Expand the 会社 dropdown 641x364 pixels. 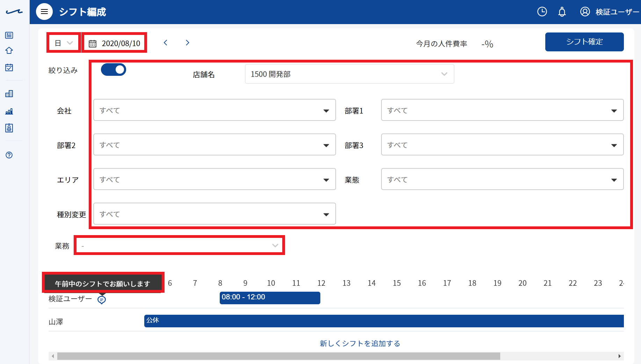coord(214,110)
